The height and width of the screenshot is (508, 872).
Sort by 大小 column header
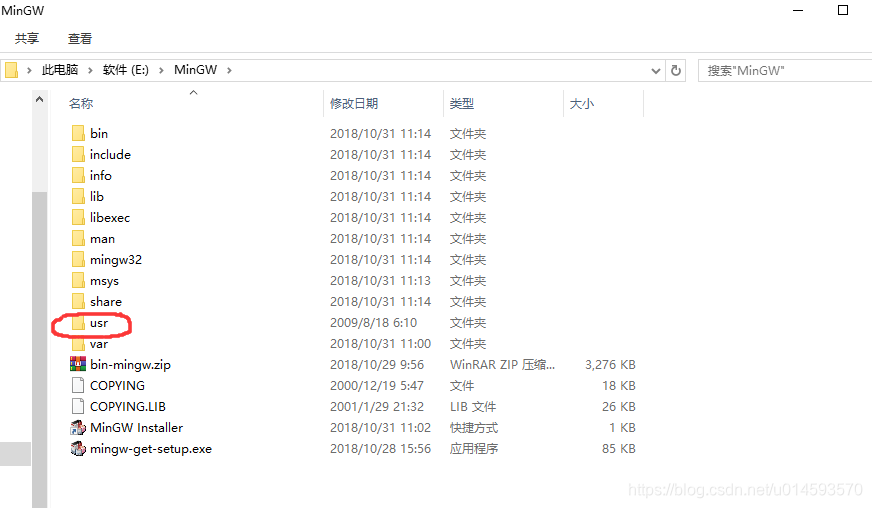pyautogui.click(x=582, y=103)
